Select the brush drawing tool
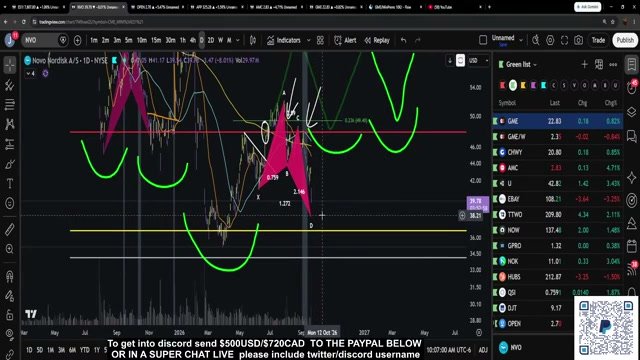 (x=10, y=164)
